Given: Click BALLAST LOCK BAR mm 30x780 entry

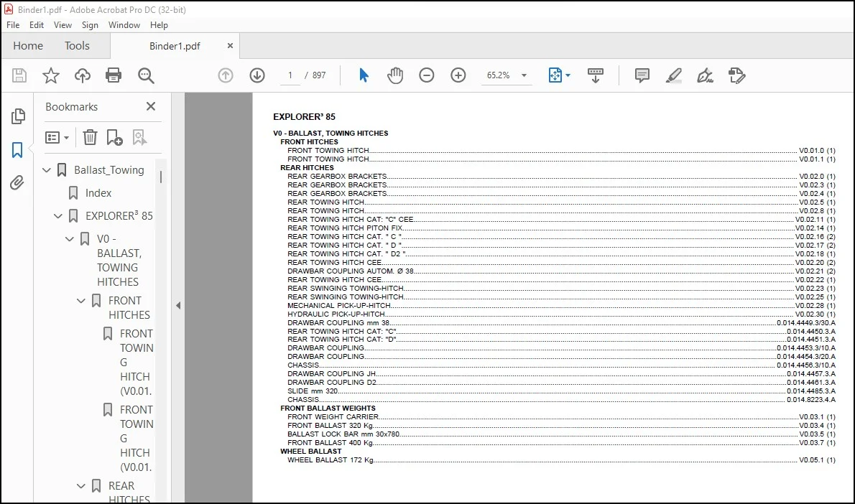Looking at the screenshot, I should 561,434.
